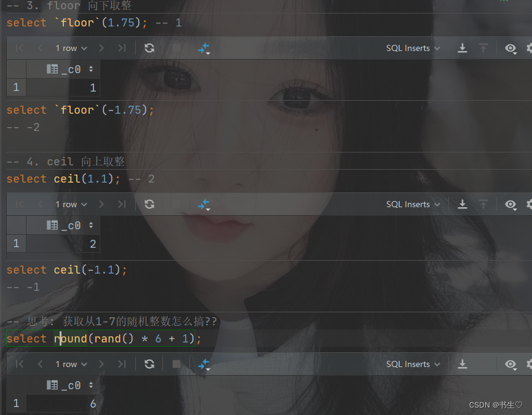532x415 pixels.
Task: Click the comment about 1-7 random integers
Action: (x=111, y=321)
